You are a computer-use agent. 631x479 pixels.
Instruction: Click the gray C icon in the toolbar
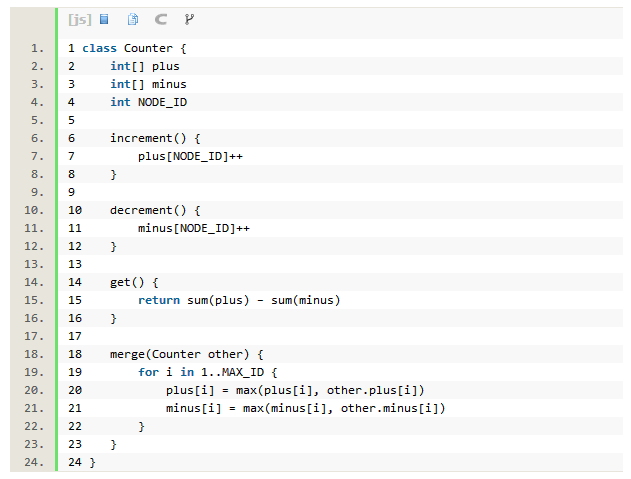coord(161,19)
